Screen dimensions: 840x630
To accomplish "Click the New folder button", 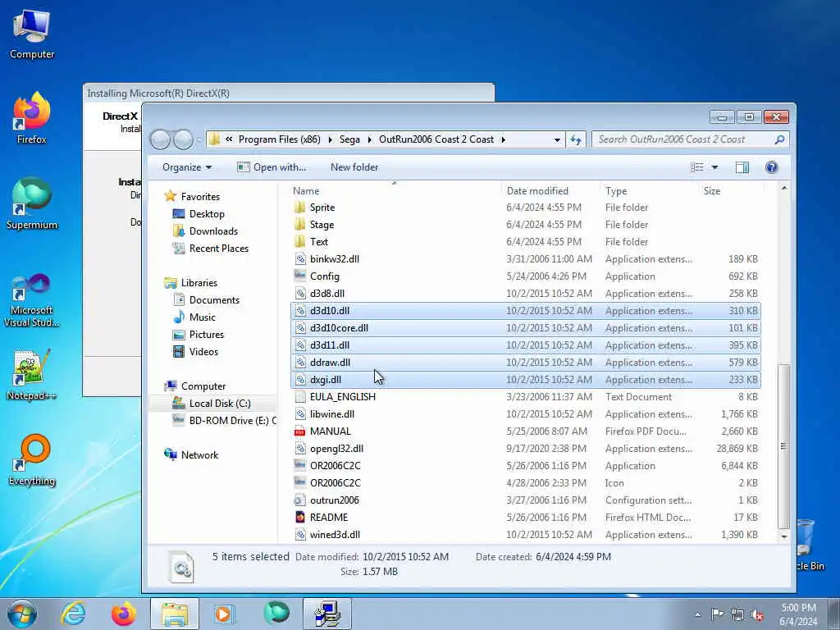I will tap(354, 167).
